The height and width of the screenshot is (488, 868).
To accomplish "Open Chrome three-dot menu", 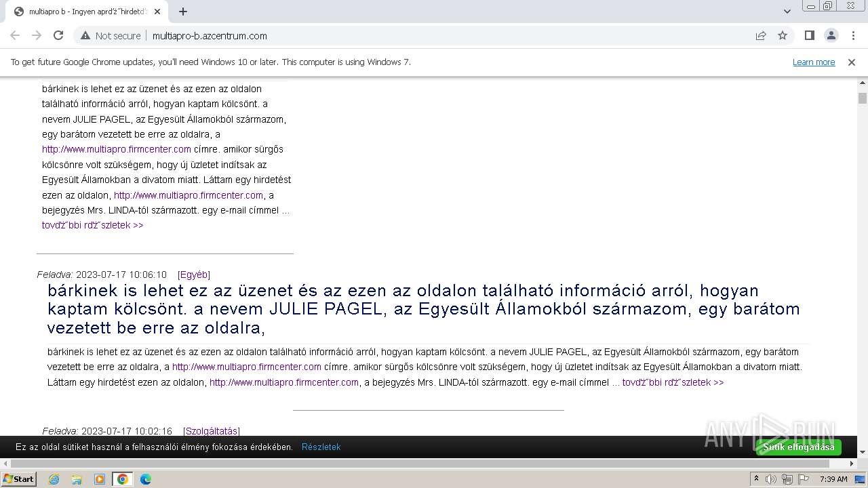I will pos(852,36).
